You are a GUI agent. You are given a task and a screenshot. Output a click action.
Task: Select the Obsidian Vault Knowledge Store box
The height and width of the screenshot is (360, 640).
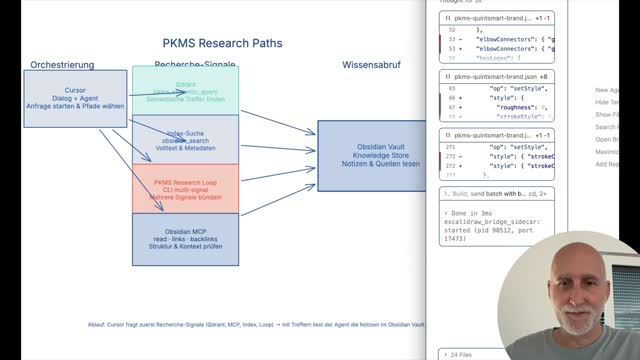click(372, 156)
